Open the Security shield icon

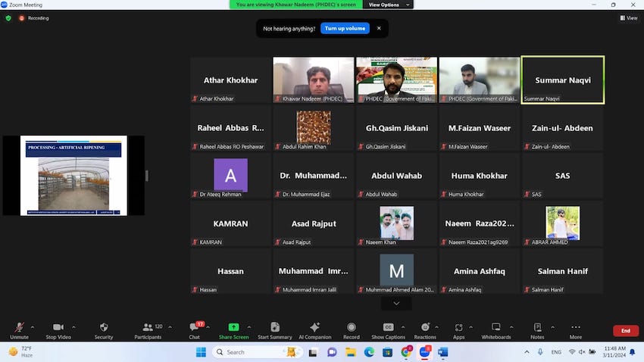click(x=103, y=329)
